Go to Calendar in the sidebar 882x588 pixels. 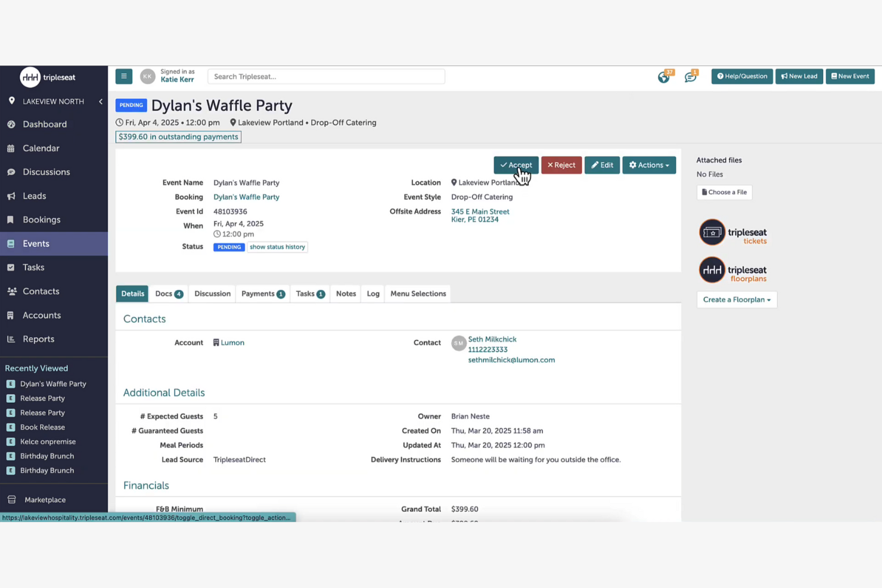coord(41,148)
